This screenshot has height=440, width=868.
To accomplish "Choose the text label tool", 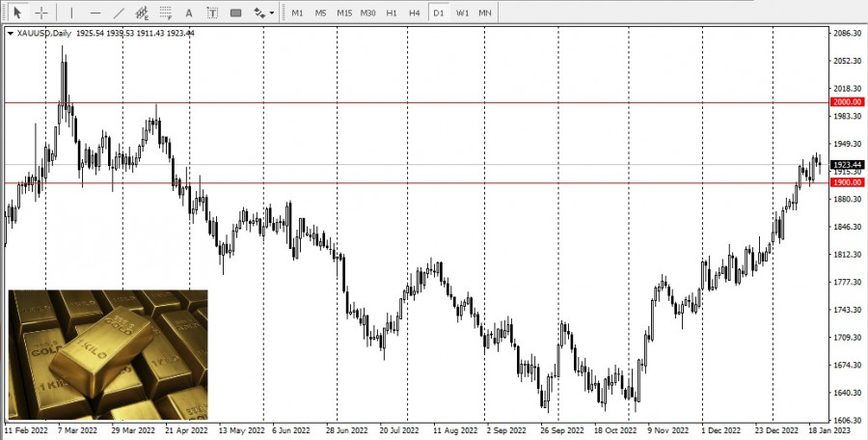I will click(x=212, y=13).
